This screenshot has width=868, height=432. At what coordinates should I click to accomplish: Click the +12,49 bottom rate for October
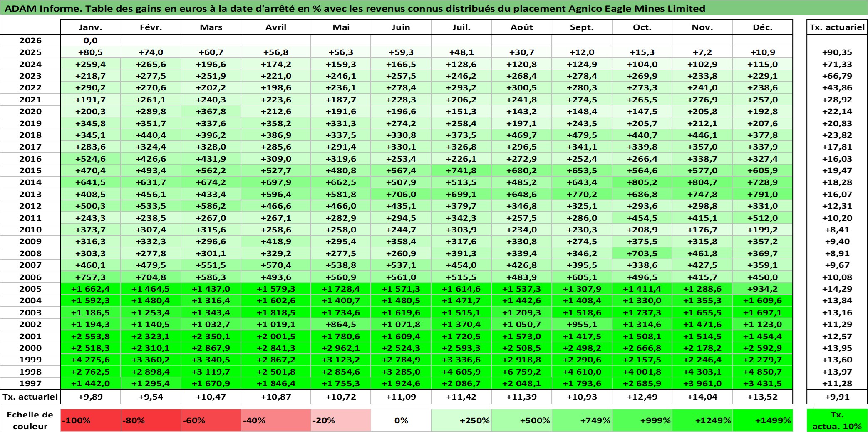pyautogui.click(x=642, y=397)
